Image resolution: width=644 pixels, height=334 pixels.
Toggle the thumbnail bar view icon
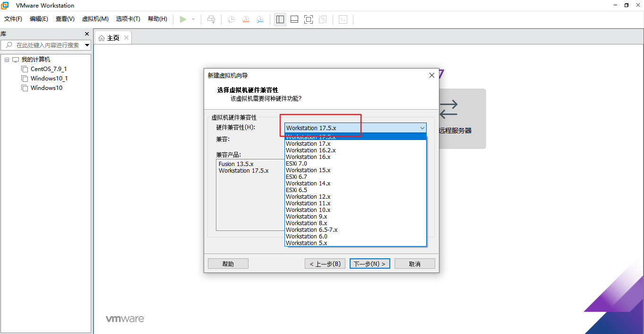tap(294, 19)
